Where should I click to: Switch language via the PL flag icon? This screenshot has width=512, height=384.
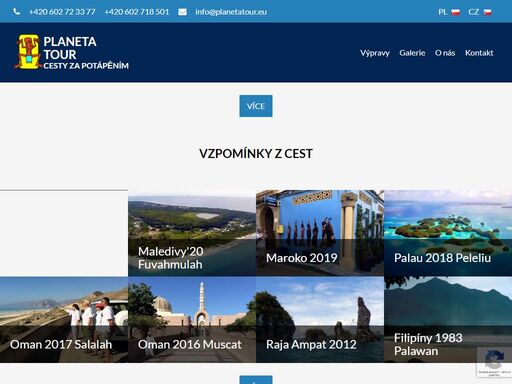click(x=456, y=12)
